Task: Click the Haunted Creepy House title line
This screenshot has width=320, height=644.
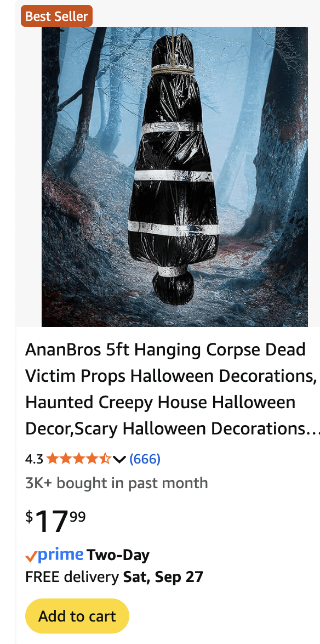Action: click(161, 402)
